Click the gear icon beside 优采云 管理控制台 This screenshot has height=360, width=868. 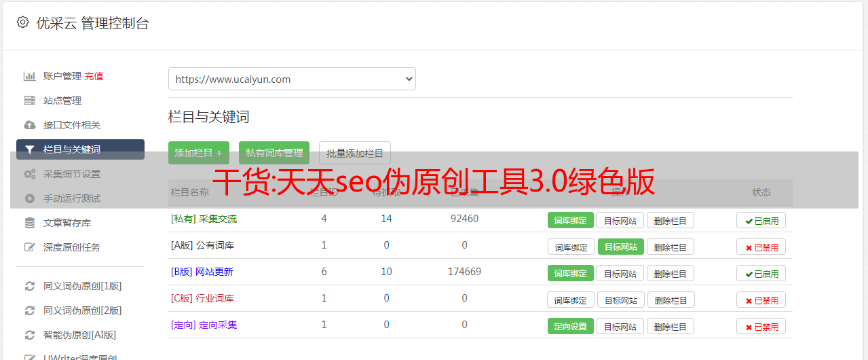23,22
